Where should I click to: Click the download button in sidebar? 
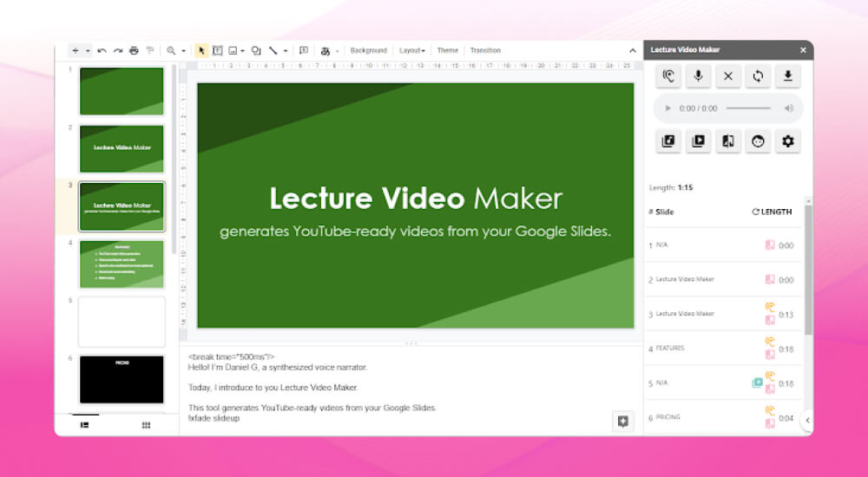coord(788,76)
